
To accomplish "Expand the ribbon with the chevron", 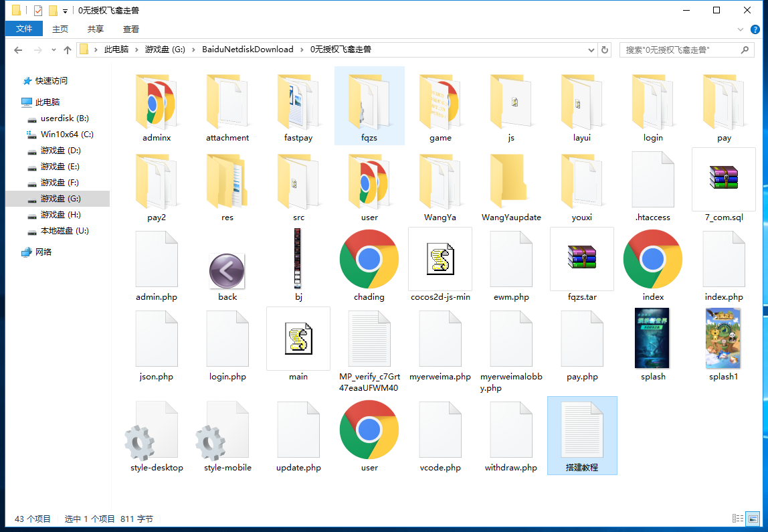I will (741, 29).
